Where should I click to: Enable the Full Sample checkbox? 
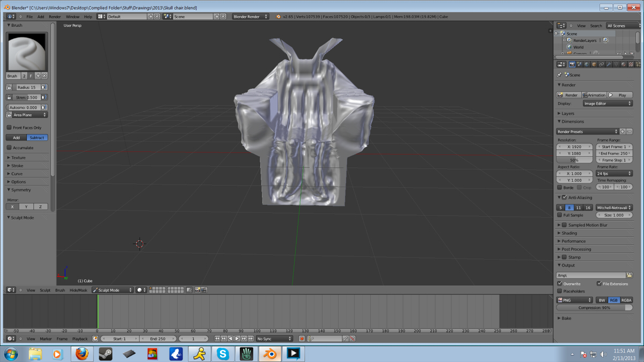coord(560,215)
